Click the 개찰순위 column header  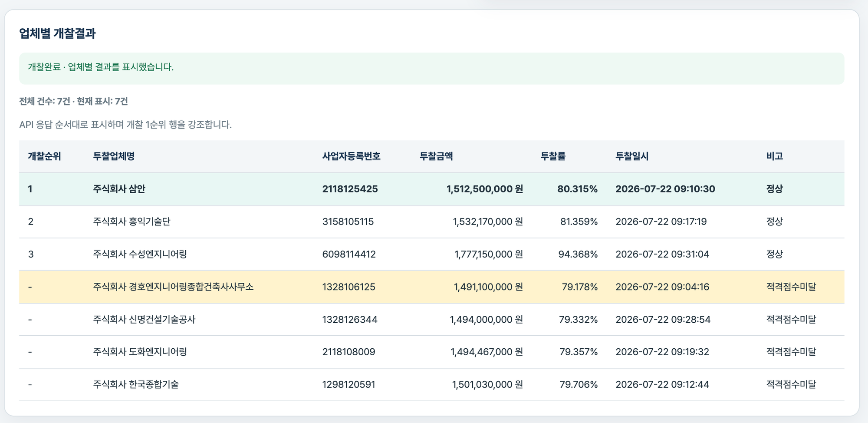click(x=44, y=156)
